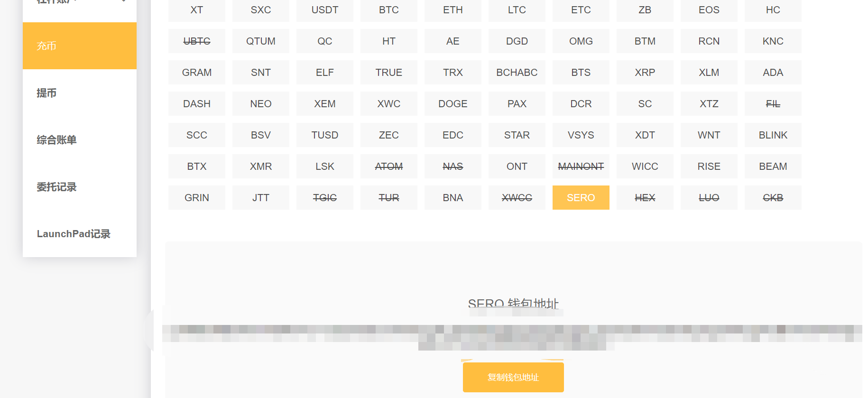Click the struck-through ATOM coin

click(x=389, y=167)
